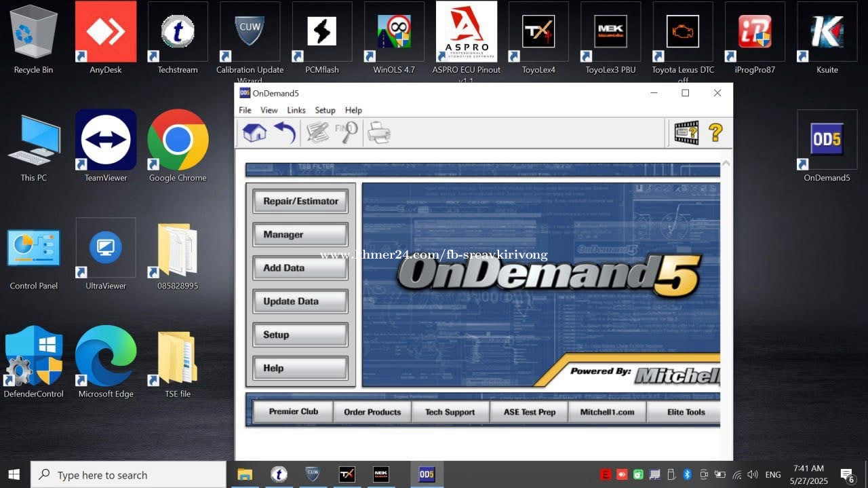Select the TSE file folder on desktop

pos(178,363)
